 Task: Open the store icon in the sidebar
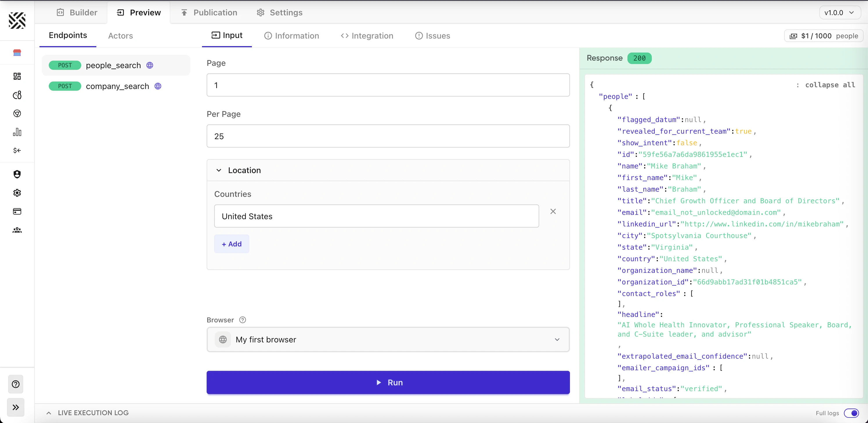(17, 52)
